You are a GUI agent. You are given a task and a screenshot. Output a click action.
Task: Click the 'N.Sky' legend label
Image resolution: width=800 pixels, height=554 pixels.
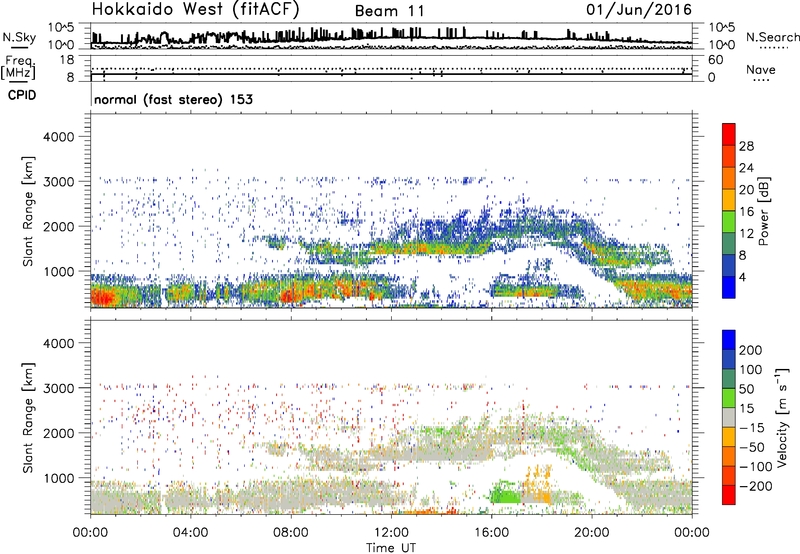[19, 37]
